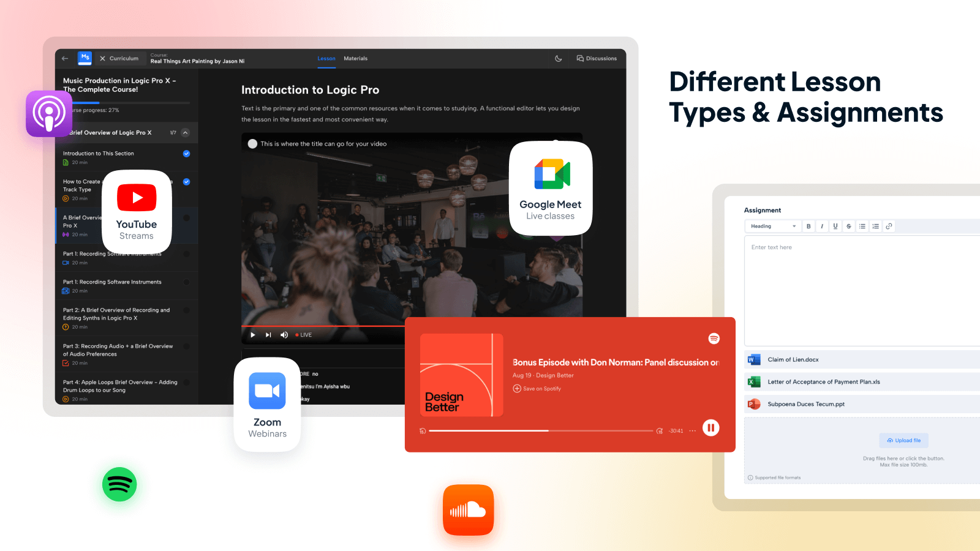This screenshot has height=551, width=980.
Task: Mark Part 3 Recording Audio lesson complete
Action: 186,347
